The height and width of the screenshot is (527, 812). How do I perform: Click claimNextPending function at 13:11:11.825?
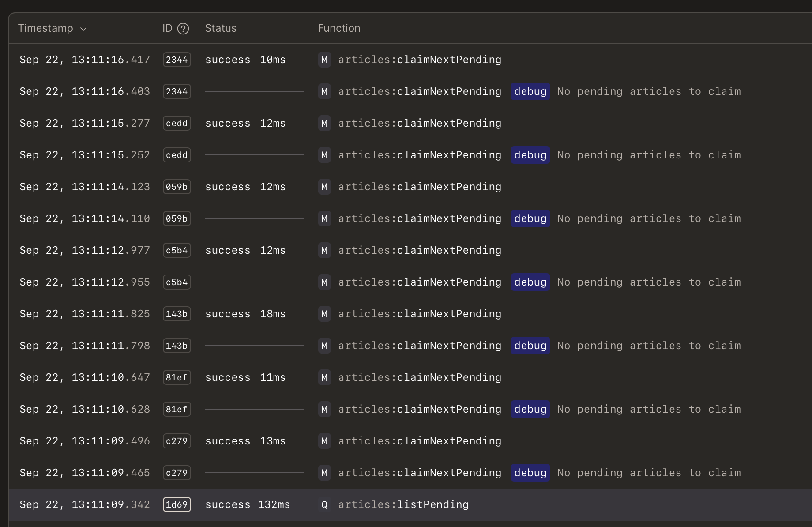(420, 314)
